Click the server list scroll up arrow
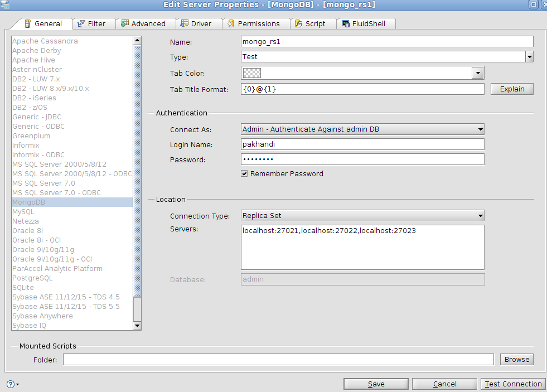This screenshot has width=547, height=392. pos(137,41)
